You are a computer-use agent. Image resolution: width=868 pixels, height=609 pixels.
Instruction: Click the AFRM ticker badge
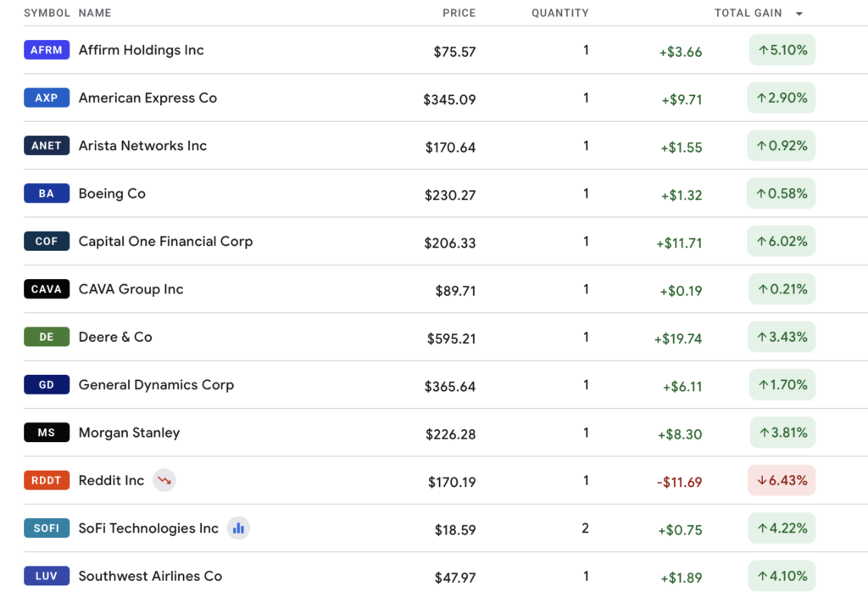pyautogui.click(x=47, y=50)
